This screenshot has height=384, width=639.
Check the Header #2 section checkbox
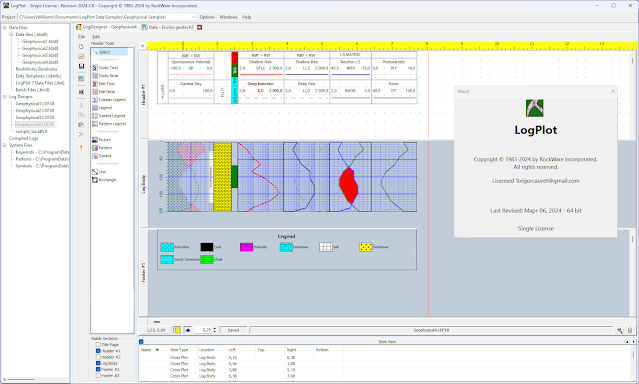(x=98, y=357)
